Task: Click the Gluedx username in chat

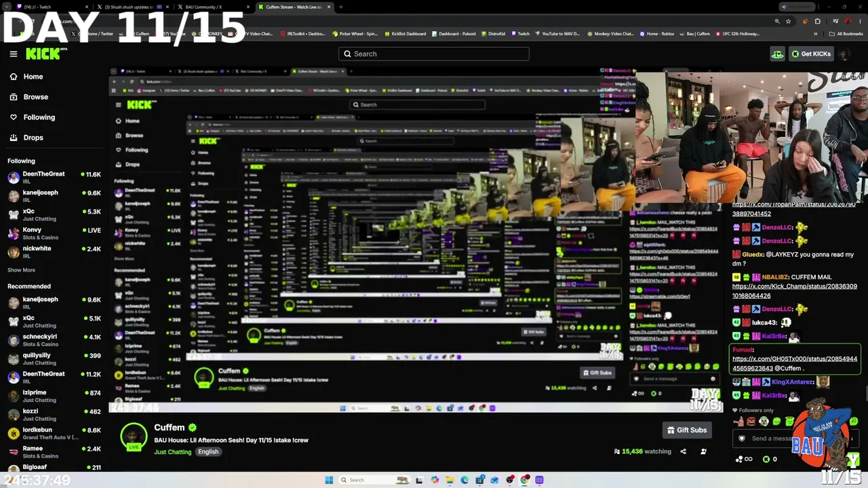Action: pyautogui.click(x=753, y=254)
